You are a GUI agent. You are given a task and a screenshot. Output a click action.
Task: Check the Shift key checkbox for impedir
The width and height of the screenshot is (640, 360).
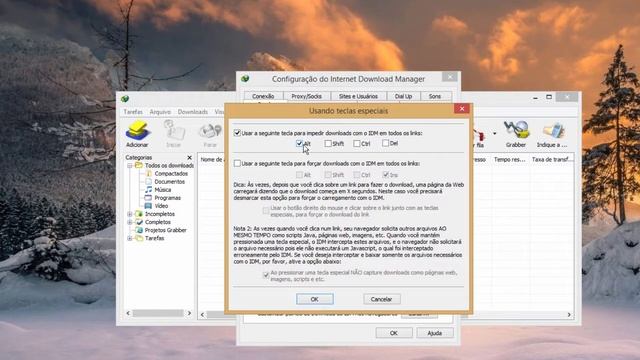point(328,143)
